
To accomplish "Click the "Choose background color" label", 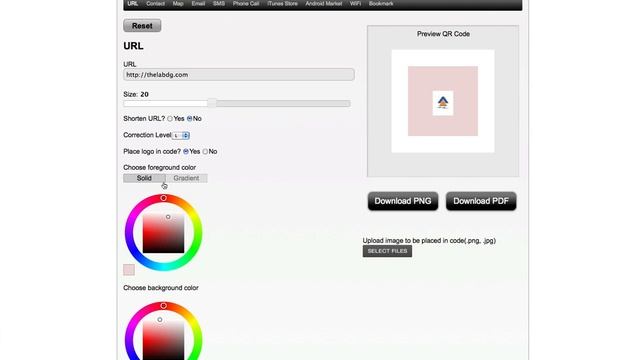I will [x=161, y=288].
